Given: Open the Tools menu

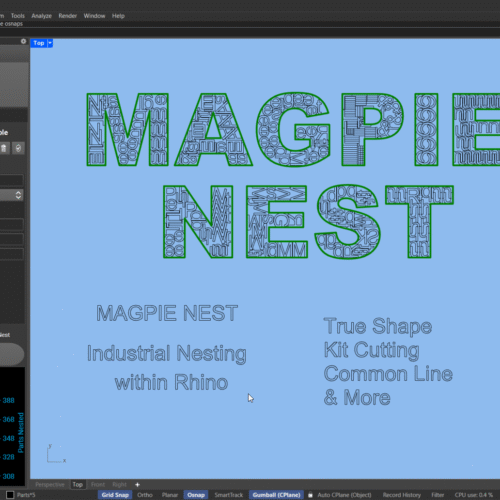Looking at the screenshot, I should point(18,16).
